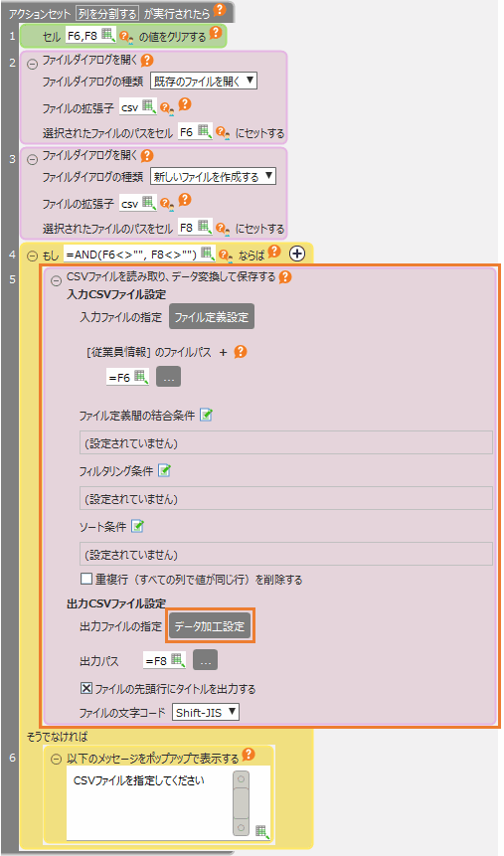Click CSVファイルを指定してください message text
504x856 pixels.
coord(139,780)
